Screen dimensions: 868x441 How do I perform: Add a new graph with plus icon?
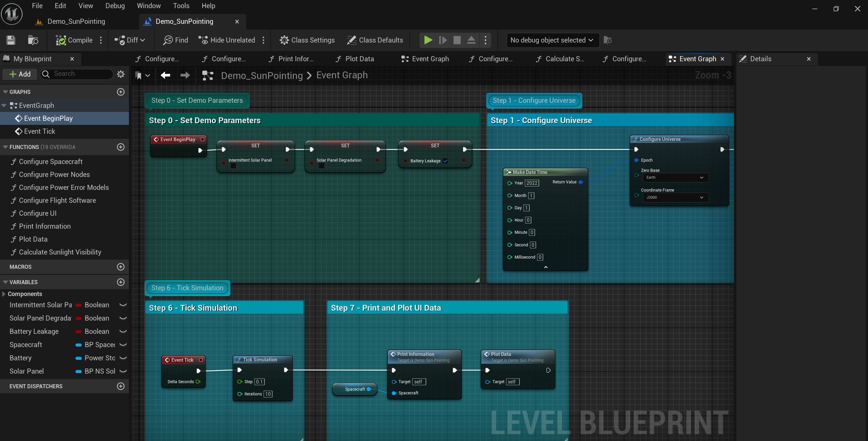pos(121,92)
